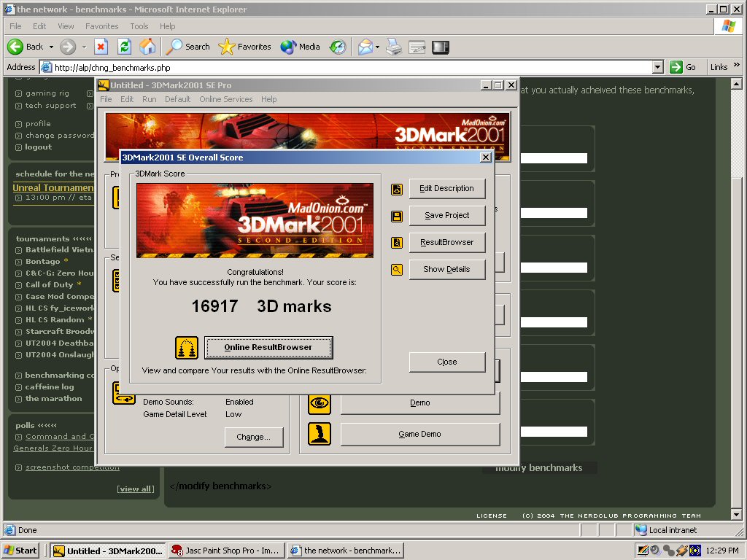The height and width of the screenshot is (560, 747).
Task: Open the 3DMark Run menu
Action: [x=149, y=99]
